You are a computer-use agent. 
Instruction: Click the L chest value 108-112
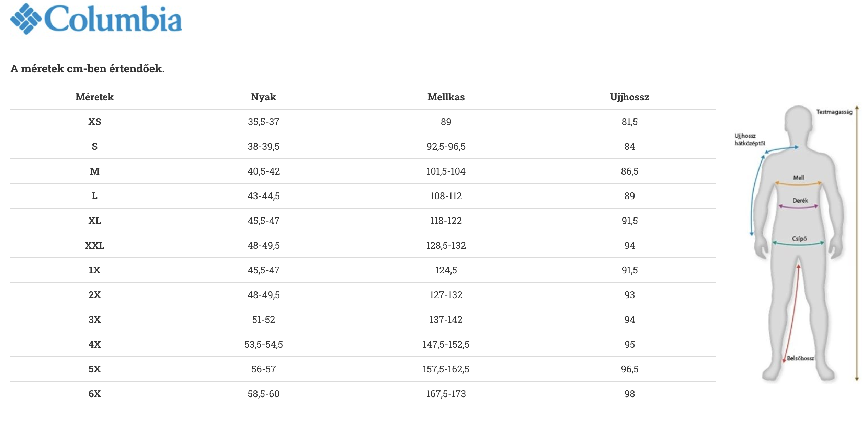pyautogui.click(x=446, y=196)
